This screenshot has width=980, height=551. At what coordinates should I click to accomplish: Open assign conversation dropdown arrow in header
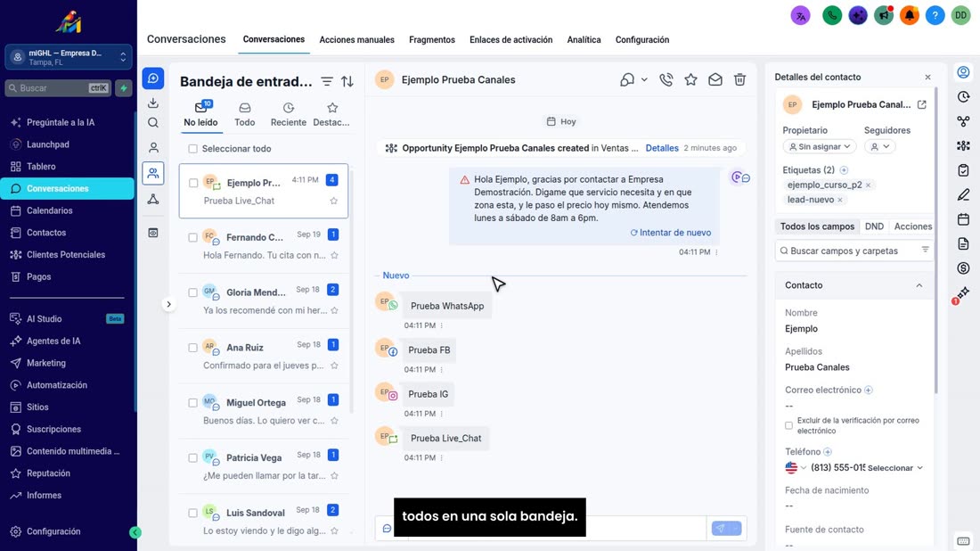coord(644,80)
